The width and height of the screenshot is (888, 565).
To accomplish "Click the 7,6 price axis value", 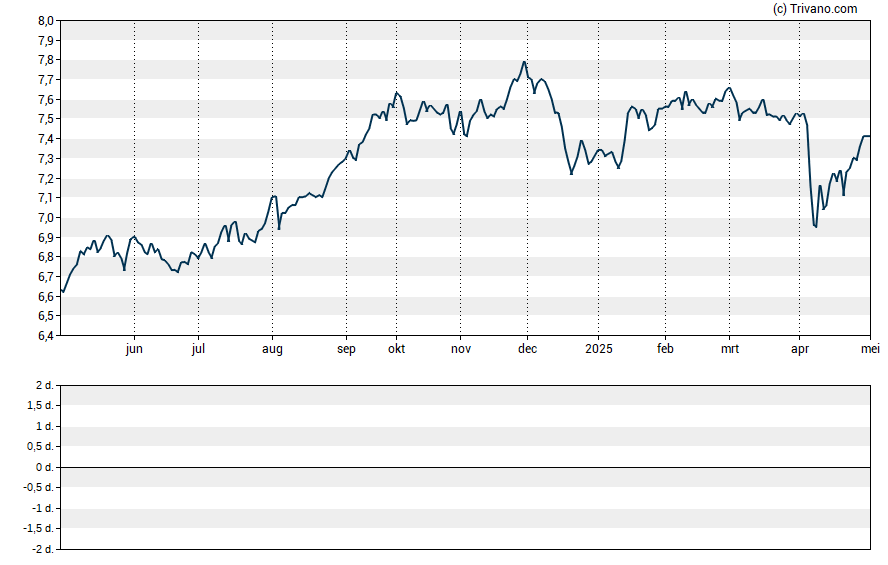I will 46,100.
